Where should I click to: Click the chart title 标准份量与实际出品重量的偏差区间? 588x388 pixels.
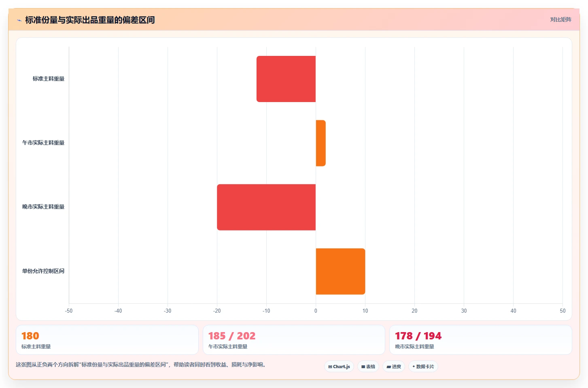coord(90,20)
